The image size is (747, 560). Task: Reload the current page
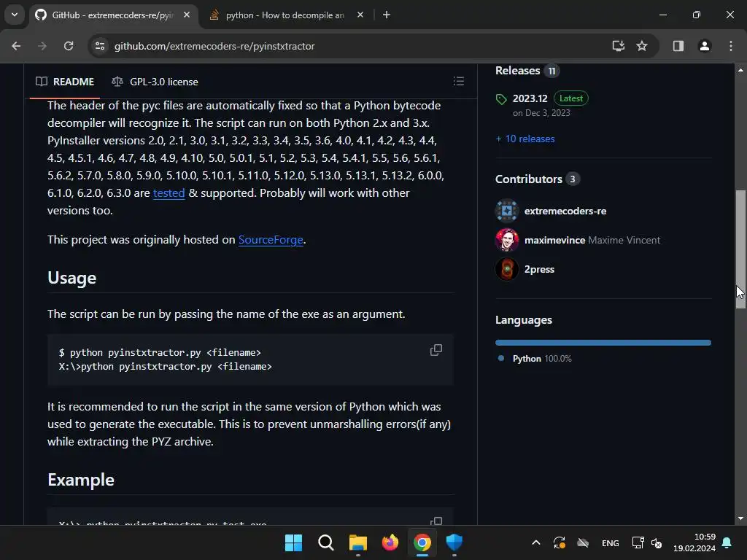(69, 46)
